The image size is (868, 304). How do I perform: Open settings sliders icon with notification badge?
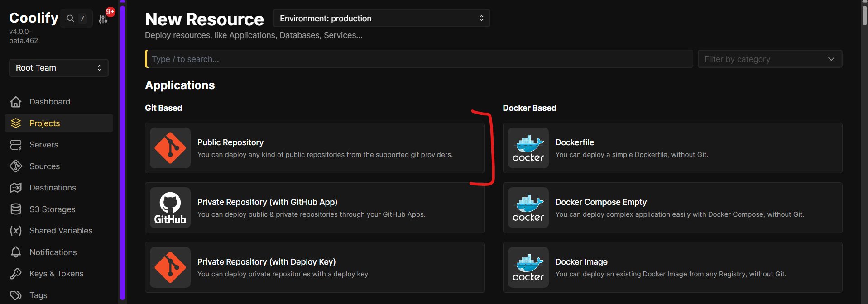(x=103, y=19)
